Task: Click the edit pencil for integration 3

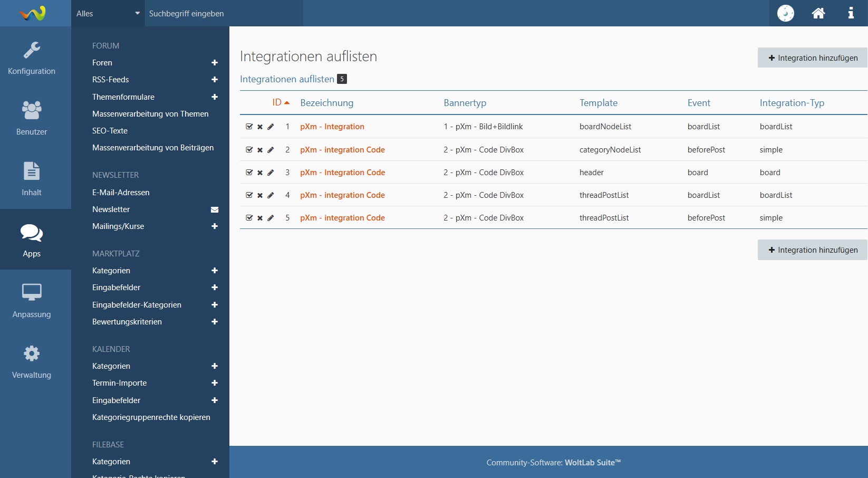Action: 271,173
